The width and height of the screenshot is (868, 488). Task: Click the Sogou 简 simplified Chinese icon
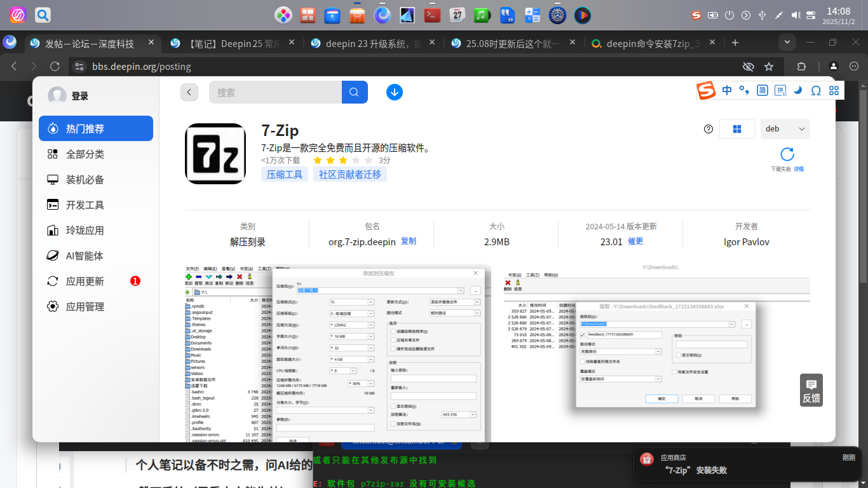pyautogui.click(x=763, y=91)
